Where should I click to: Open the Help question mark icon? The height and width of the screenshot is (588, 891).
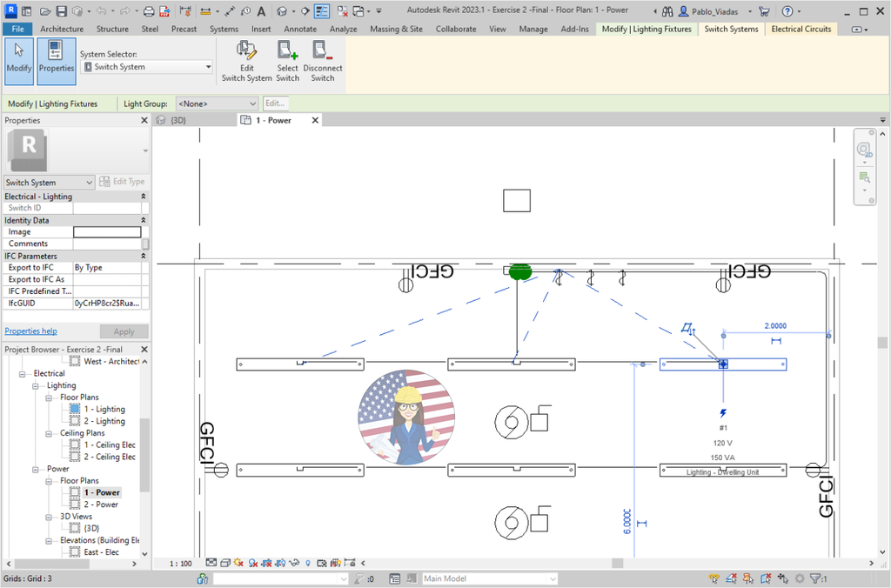[787, 10]
